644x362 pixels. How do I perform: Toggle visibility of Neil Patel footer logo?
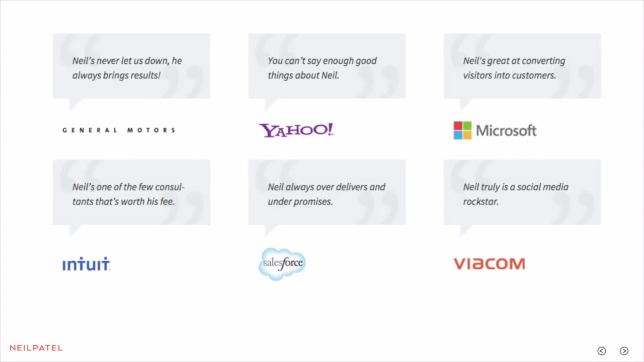[x=36, y=348]
